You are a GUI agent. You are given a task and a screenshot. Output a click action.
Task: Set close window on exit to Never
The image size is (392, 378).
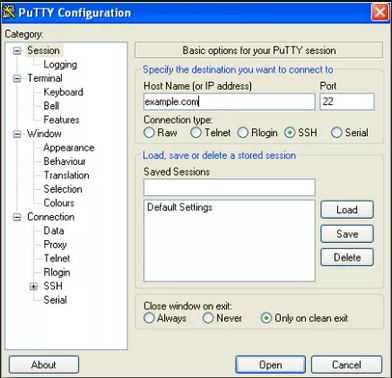pos(208,318)
